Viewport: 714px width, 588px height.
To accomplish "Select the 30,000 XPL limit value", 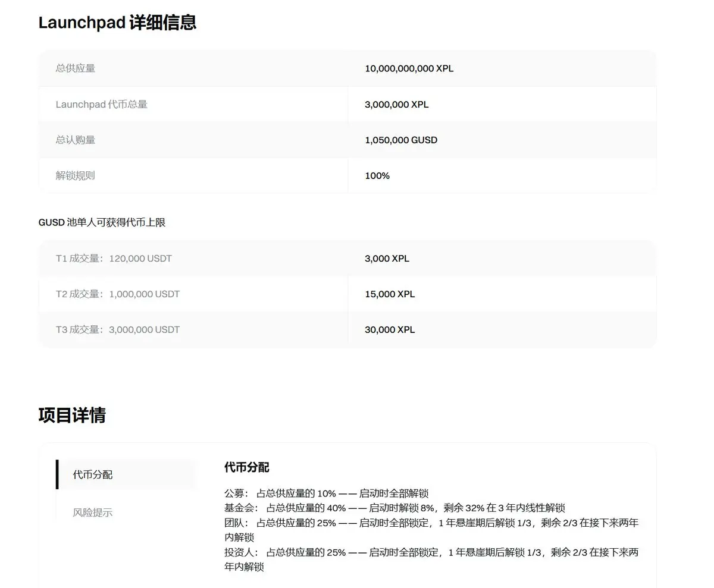I will [x=390, y=330].
